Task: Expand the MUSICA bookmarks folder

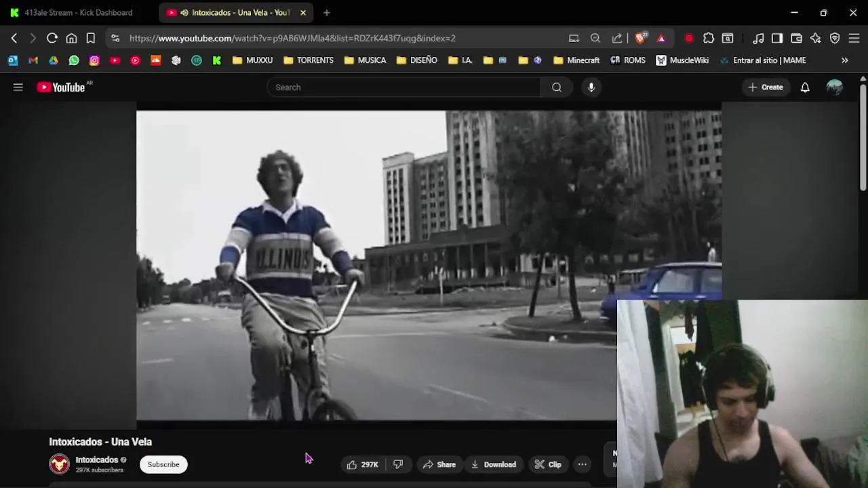Action: tap(365, 60)
